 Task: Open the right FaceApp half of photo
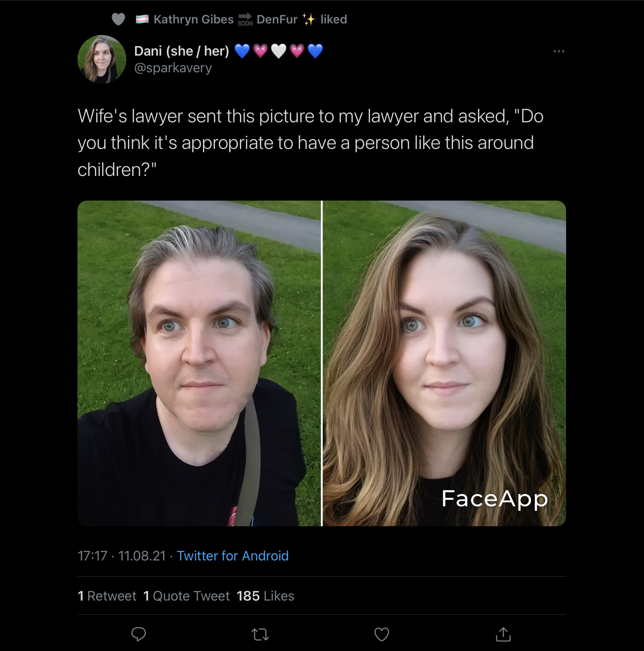445,363
